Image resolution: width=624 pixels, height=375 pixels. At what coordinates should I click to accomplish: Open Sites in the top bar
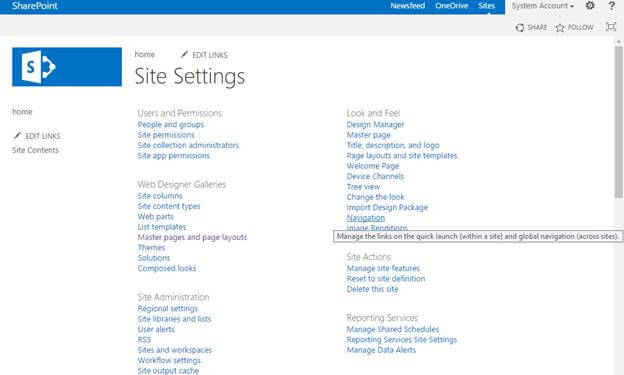click(x=487, y=6)
